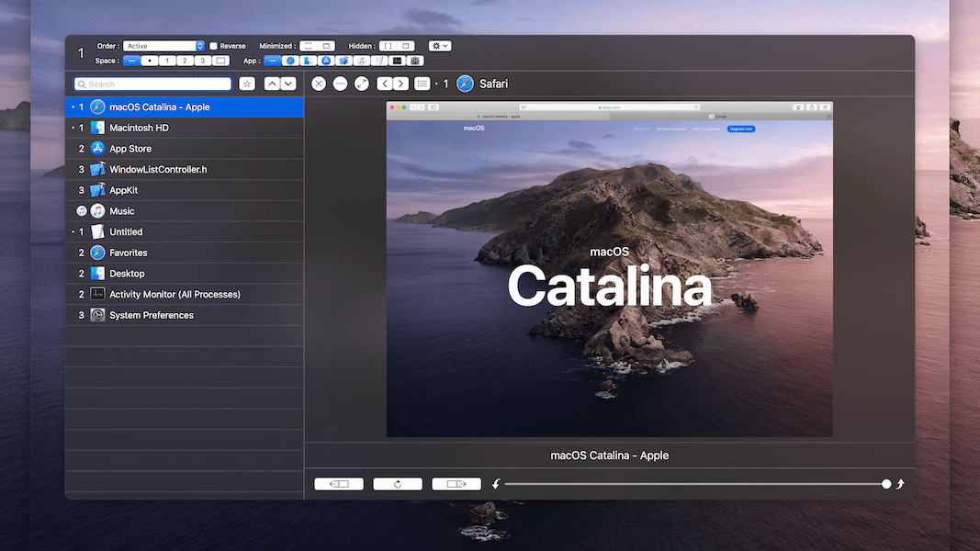
Task: Select the all-apps dash App filter
Action: pyautogui.click(x=272, y=61)
